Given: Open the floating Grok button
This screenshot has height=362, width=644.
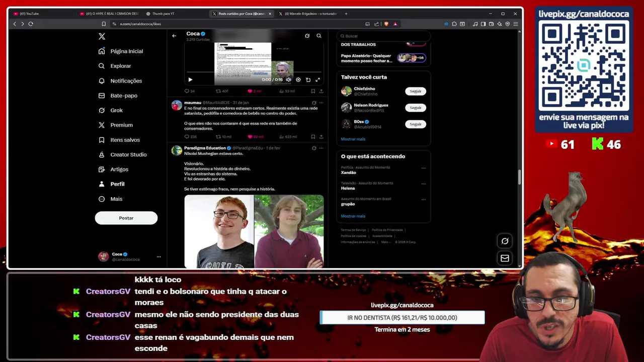Looking at the screenshot, I should (505, 241).
